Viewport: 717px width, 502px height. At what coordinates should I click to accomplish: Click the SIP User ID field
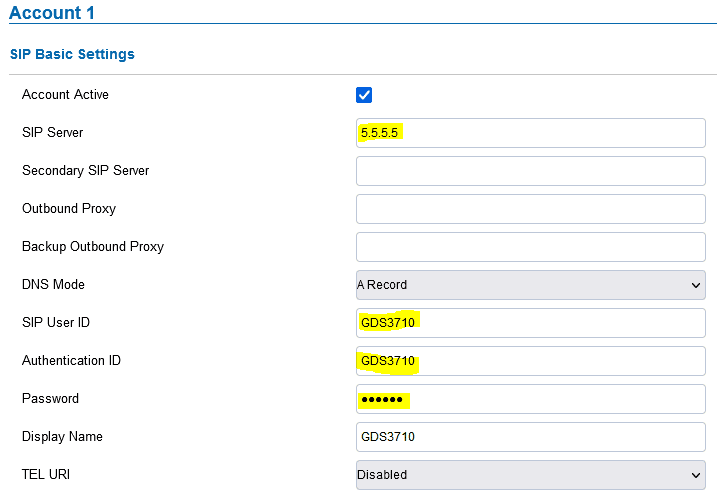point(530,323)
